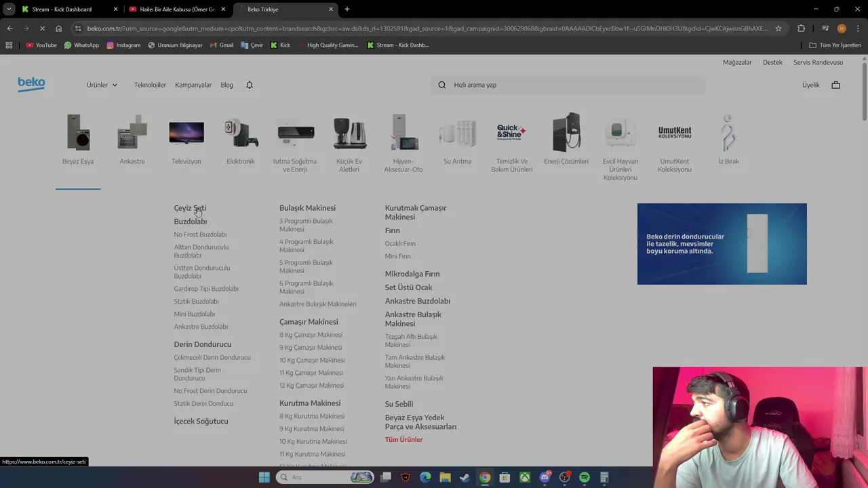Screen dimensions: 868x488
Task: Click the Mikrodalga Fırın heading link
Action: pos(412,274)
